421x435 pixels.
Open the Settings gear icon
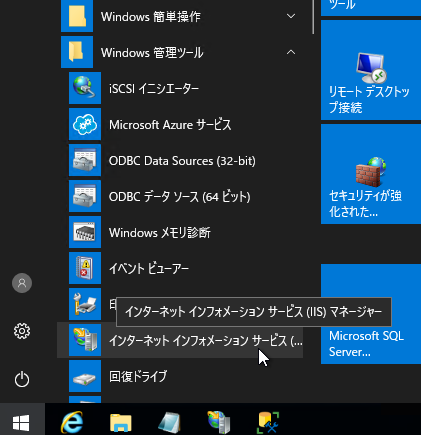[22, 331]
